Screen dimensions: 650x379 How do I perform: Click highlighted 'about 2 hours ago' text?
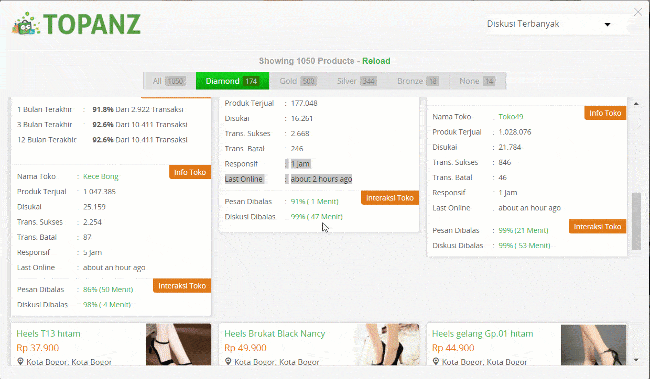(x=321, y=179)
